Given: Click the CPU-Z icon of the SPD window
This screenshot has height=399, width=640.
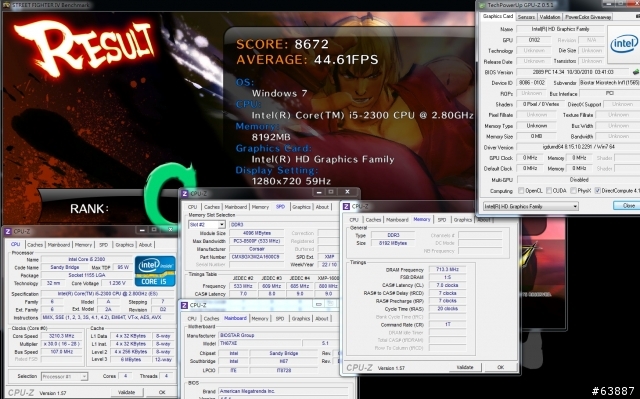Looking at the screenshot, I should coord(185,193).
